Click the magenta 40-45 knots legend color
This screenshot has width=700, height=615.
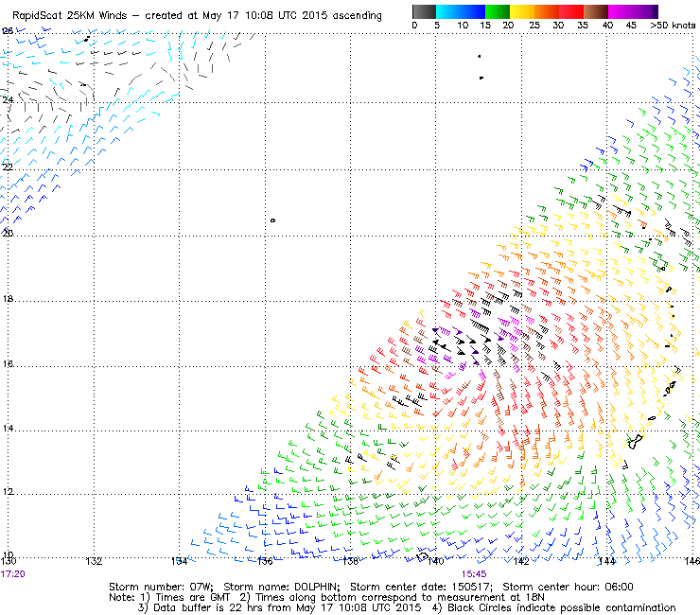621,11
